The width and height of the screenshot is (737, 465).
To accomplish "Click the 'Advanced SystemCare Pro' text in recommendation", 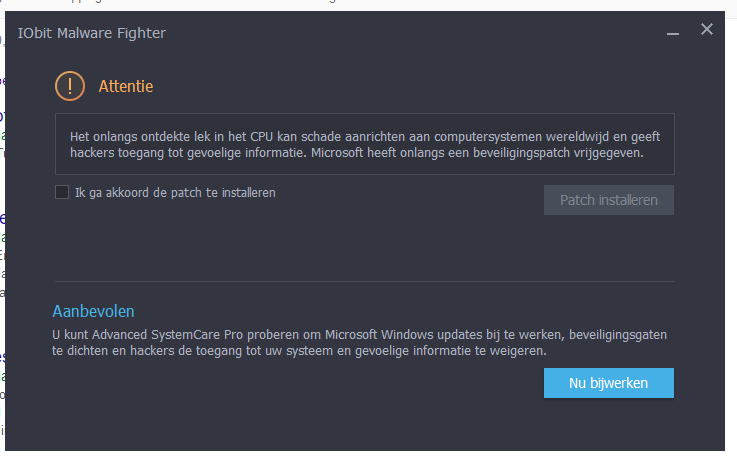I will pos(167,335).
